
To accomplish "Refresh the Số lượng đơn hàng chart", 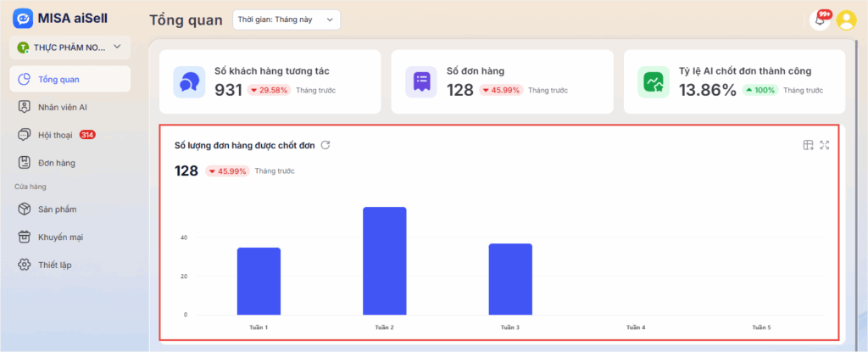I will point(325,145).
